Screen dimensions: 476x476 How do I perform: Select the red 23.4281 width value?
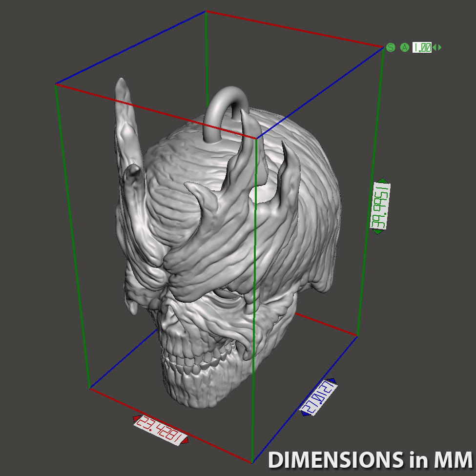pyautogui.click(x=161, y=431)
